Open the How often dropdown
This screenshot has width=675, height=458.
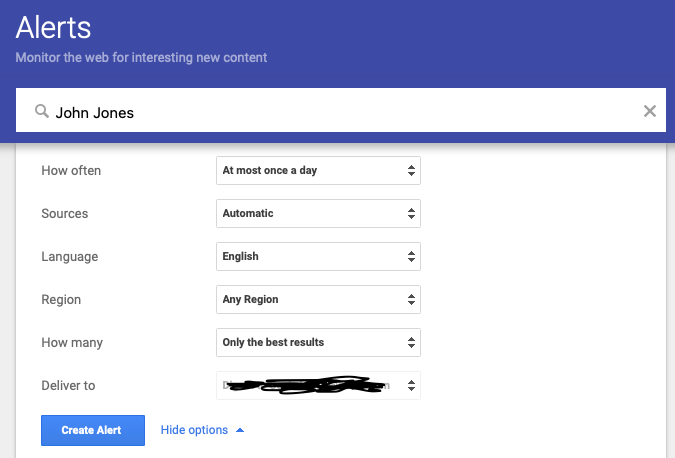pos(318,170)
